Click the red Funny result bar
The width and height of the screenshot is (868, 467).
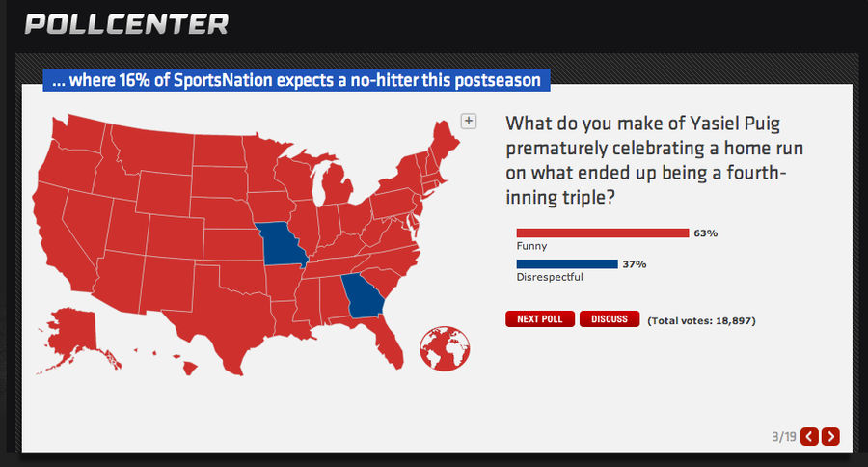[602, 233]
